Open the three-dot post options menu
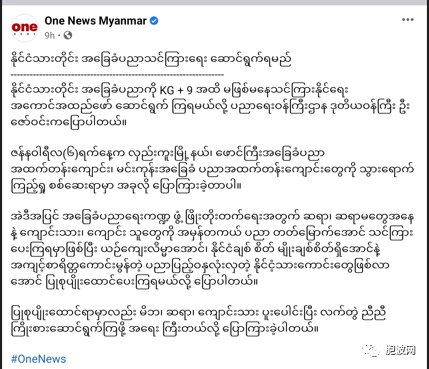The width and height of the screenshot is (429, 369). click(407, 20)
